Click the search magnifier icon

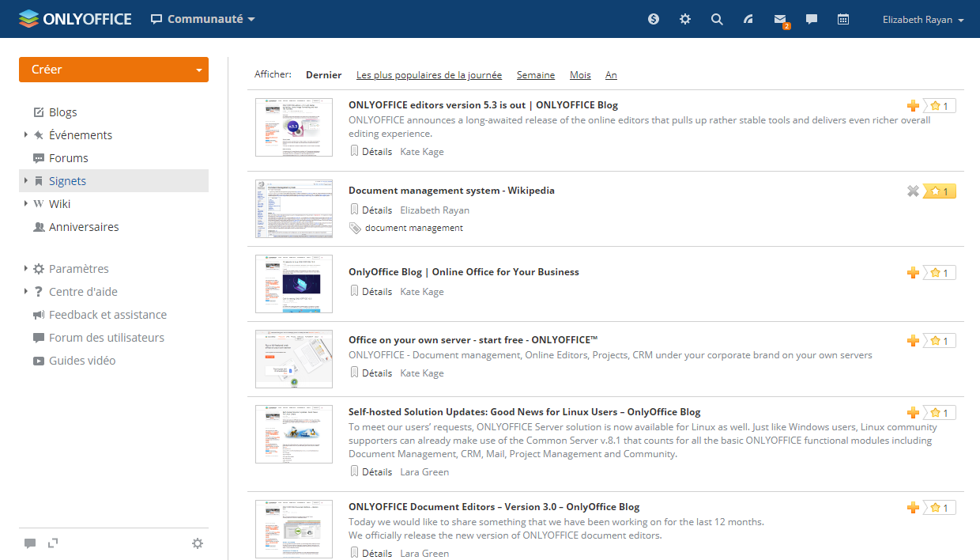click(x=717, y=19)
